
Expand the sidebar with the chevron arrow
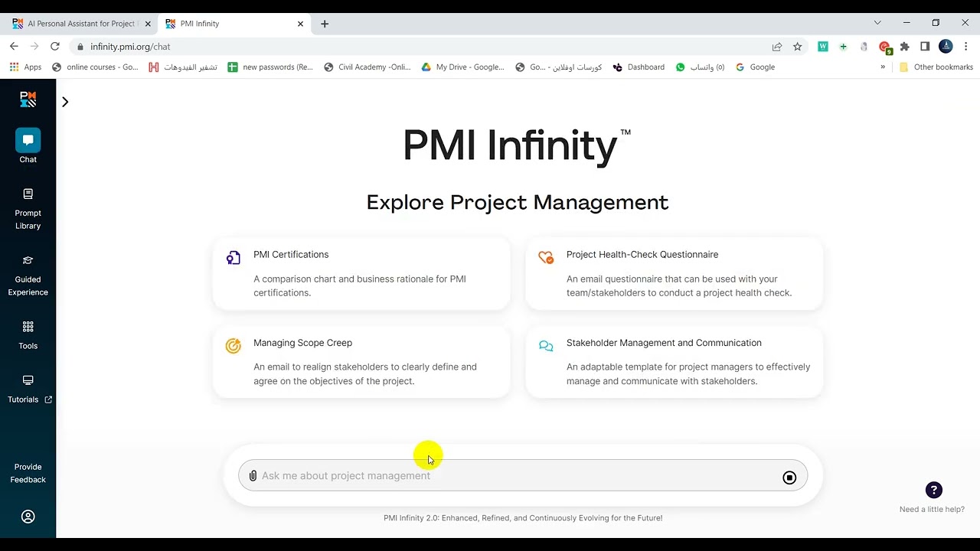coord(65,102)
